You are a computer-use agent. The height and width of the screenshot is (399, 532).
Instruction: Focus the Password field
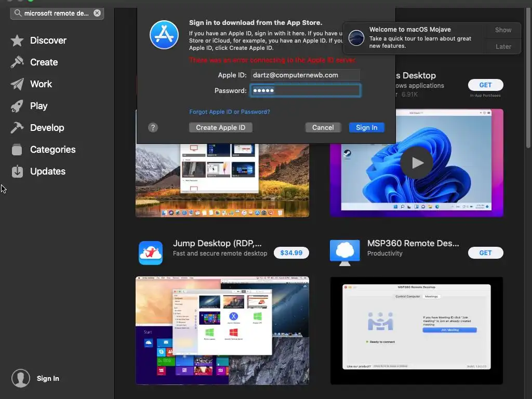coord(305,90)
